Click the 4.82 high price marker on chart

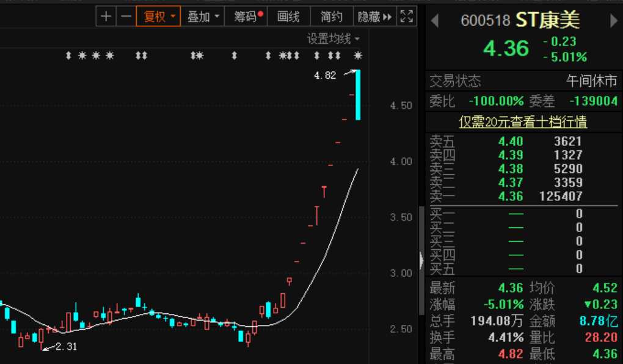[x=325, y=75]
